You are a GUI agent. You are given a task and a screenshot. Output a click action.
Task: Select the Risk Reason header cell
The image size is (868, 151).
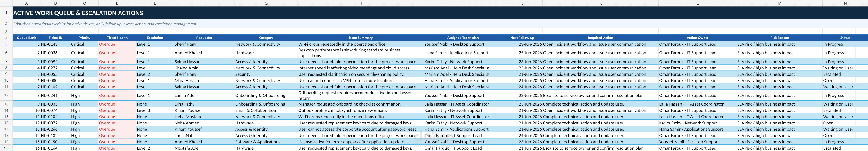779,38
